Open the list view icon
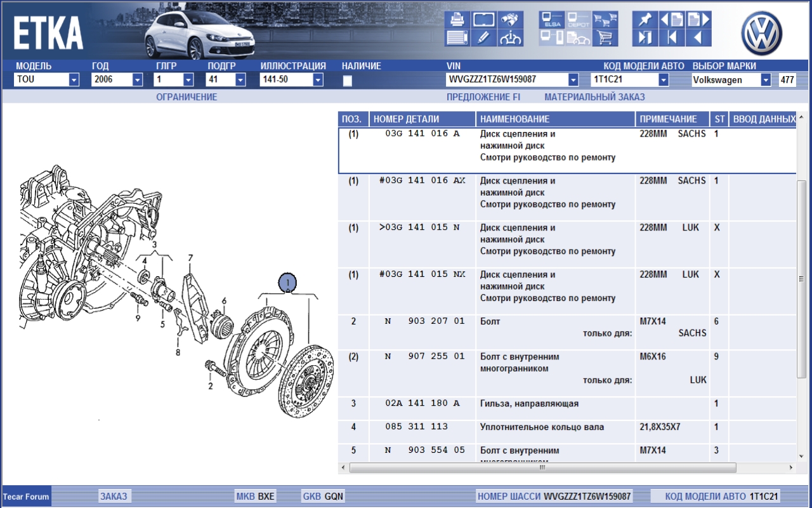 point(457,37)
